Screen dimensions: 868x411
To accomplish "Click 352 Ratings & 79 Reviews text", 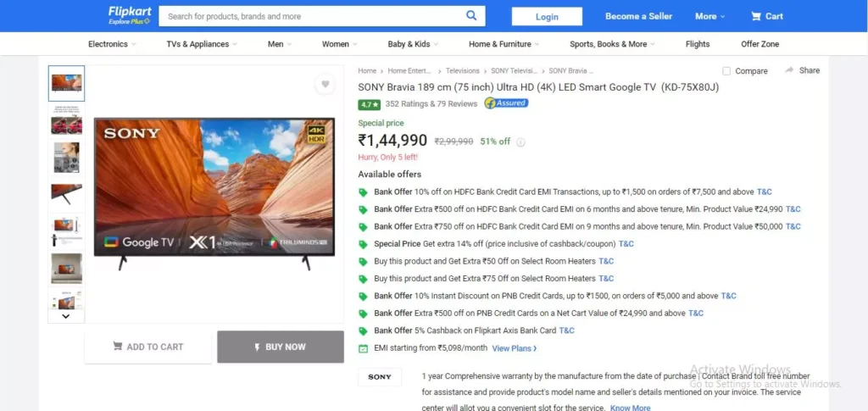I will point(431,104).
